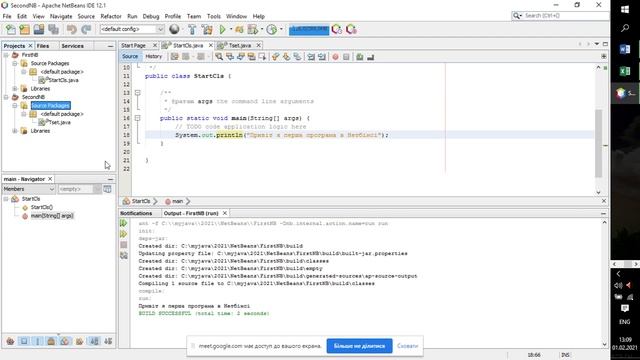Click the Stop Macro Recording square icon

click(x=346, y=57)
